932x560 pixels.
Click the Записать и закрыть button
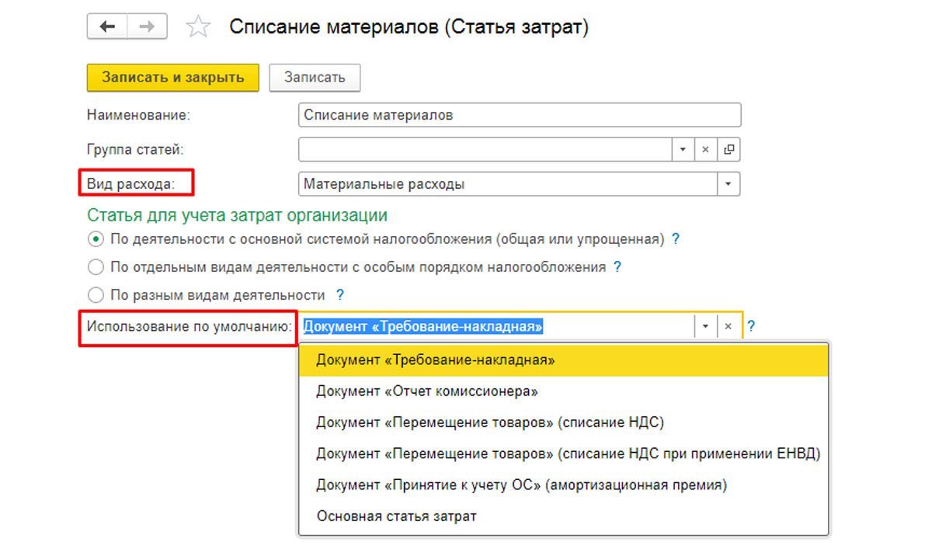point(173,78)
